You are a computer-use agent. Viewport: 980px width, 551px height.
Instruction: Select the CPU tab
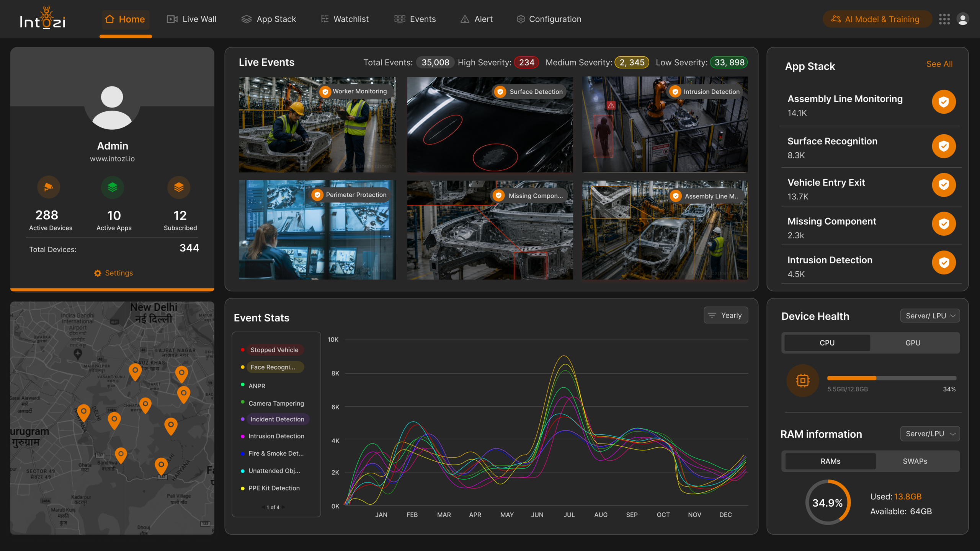point(827,343)
